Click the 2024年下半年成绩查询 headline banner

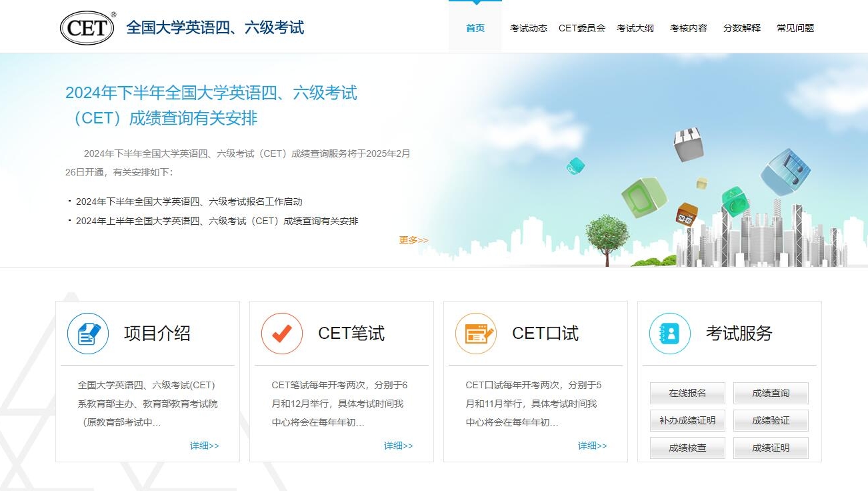point(211,105)
